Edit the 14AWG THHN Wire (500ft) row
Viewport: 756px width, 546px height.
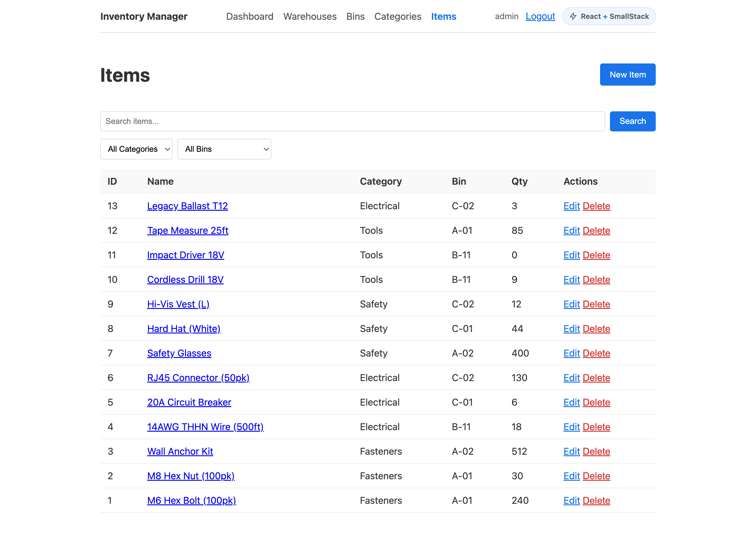[x=572, y=427]
